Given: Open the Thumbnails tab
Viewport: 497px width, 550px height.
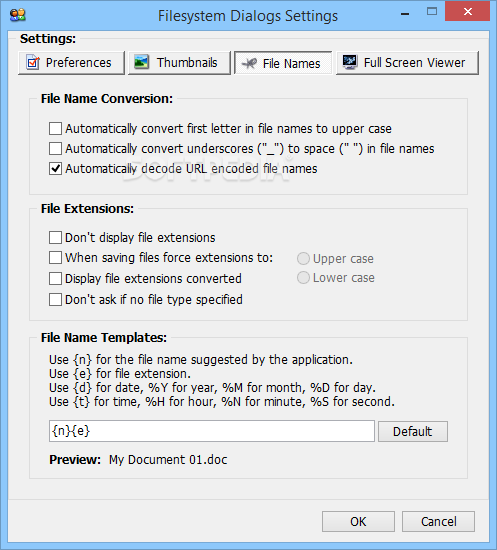Looking at the screenshot, I should pyautogui.click(x=179, y=63).
